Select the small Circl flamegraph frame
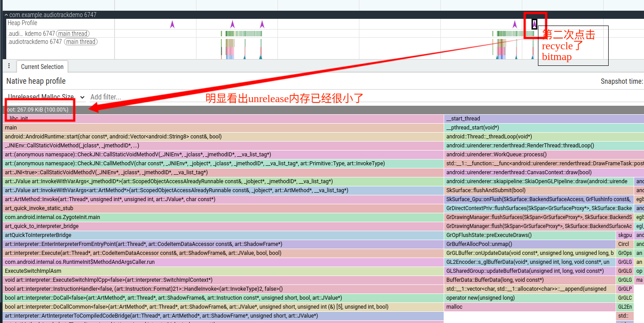 625,244
